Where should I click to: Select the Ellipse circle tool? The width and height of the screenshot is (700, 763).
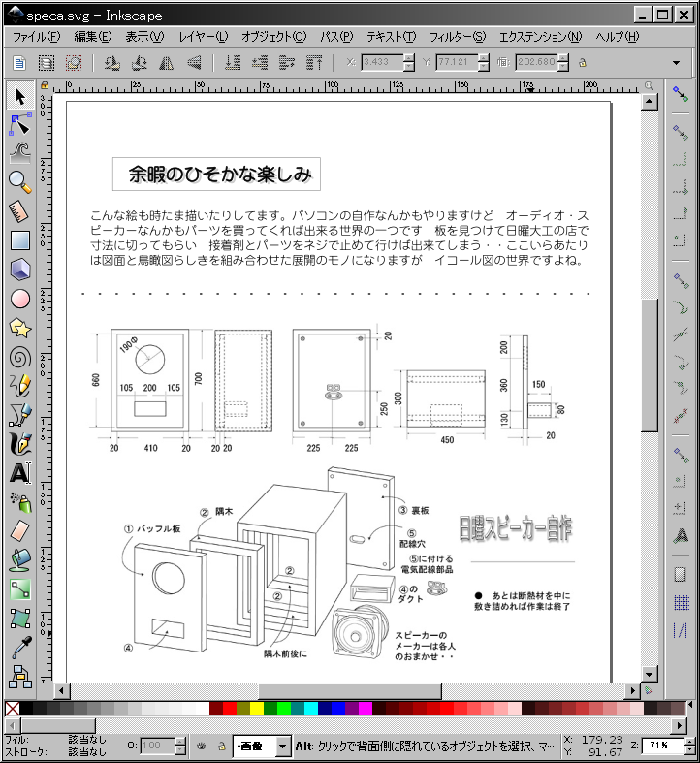pos(20,299)
